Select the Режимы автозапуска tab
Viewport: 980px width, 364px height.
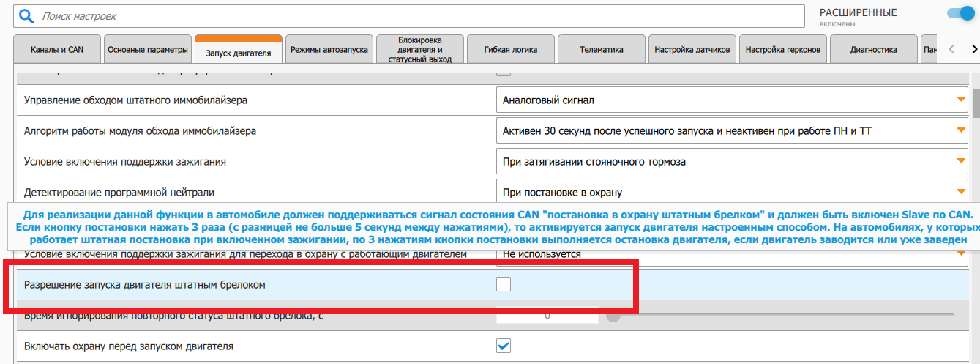pyautogui.click(x=329, y=50)
